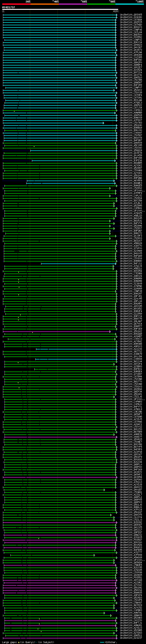Click UniRef100_C9EIN6 label

coord(131,412)
